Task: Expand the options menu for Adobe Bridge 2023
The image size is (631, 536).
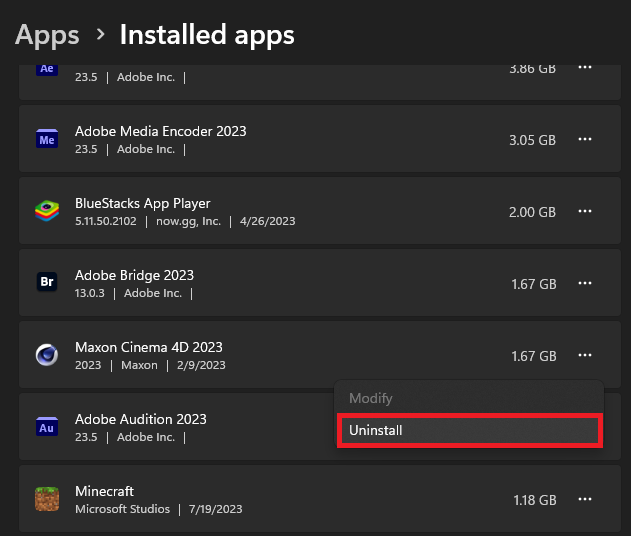Action: click(586, 284)
